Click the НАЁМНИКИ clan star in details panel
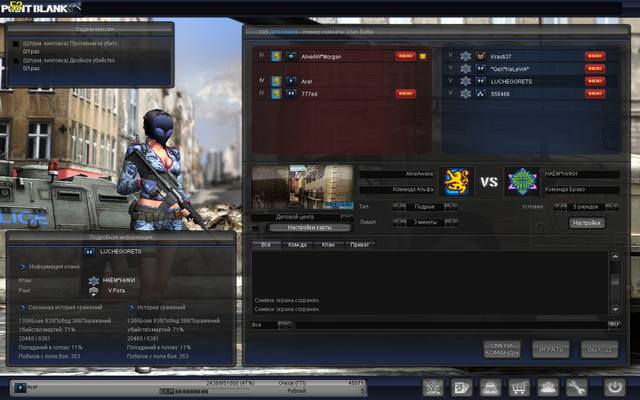The height and width of the screenshot is (400, 640). 94,280
